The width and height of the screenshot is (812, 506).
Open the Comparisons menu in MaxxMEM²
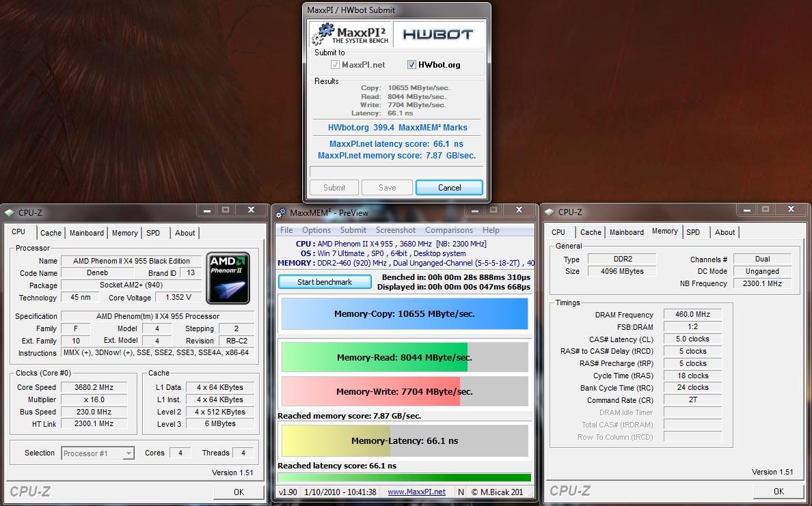(x=449, y=230)
